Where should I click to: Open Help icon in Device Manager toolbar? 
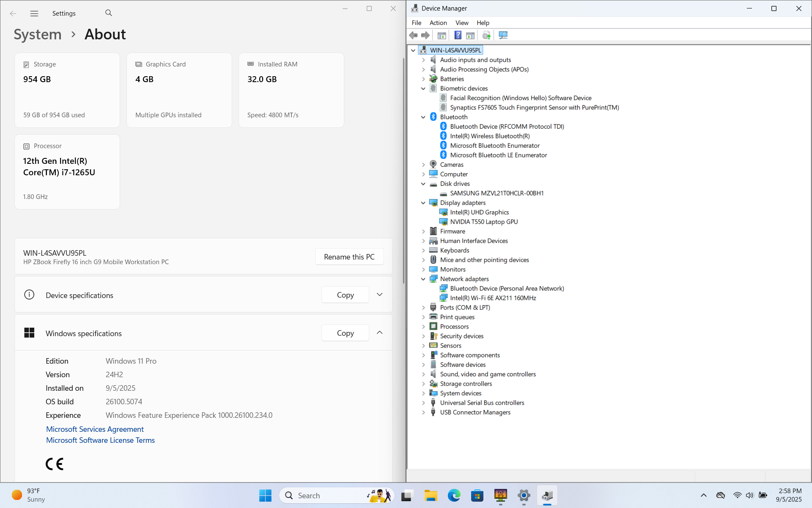458,35
